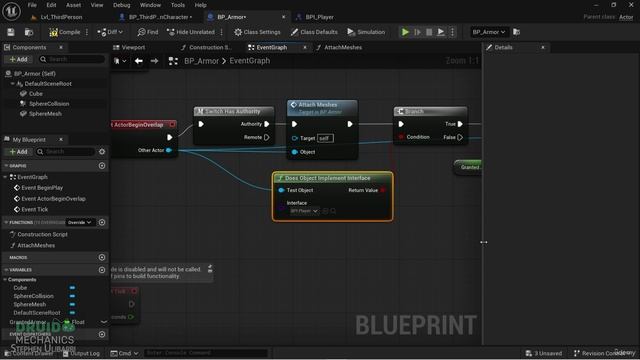This screenshot has height=360, width=640.
Task: Click the Branch node Condition pin
Action: click(401, 137)
